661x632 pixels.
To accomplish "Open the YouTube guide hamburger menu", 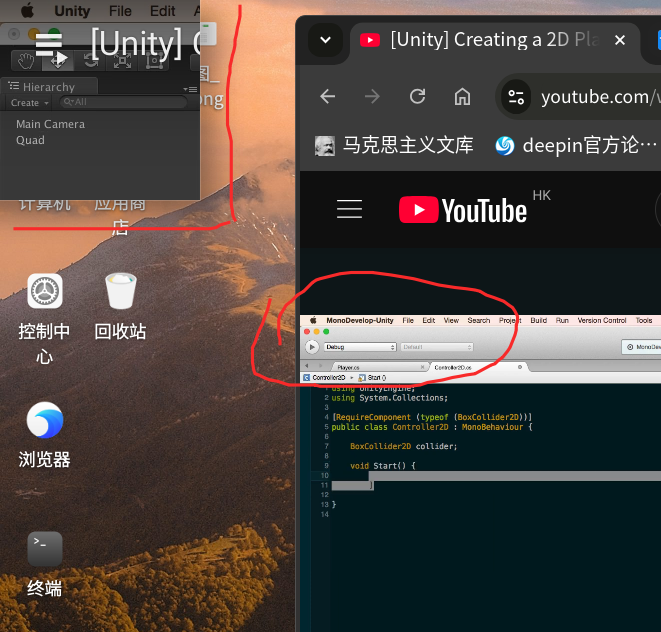I will [349, 209].
